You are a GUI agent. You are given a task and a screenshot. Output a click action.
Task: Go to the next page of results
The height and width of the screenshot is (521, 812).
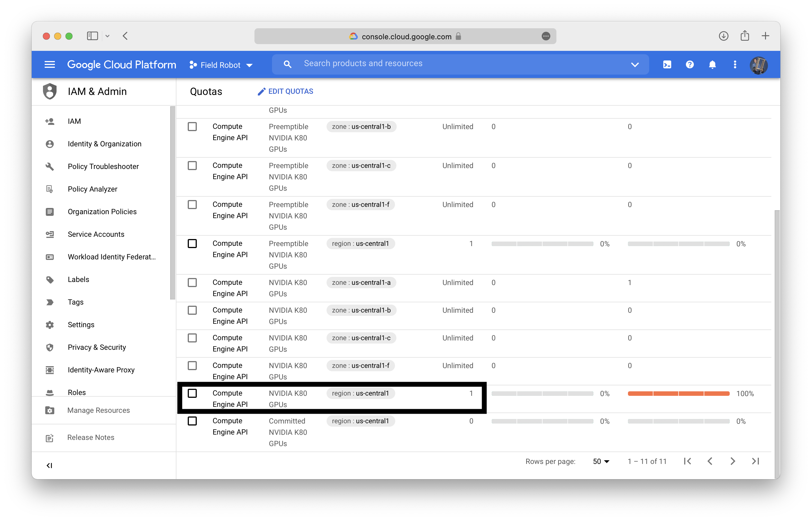click(733, 461)
